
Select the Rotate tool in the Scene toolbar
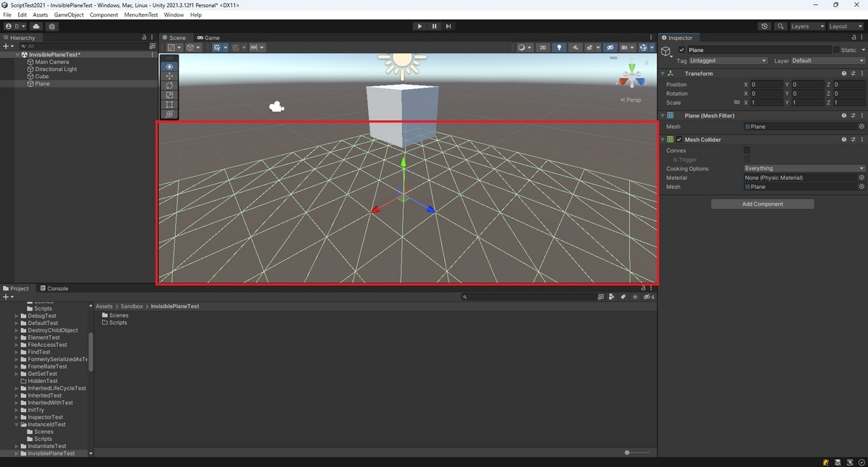(x=169, y=85)
